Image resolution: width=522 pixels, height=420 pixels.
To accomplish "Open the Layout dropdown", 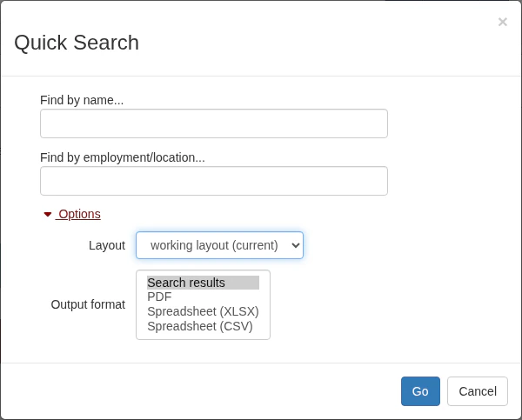I will point(219,245).
